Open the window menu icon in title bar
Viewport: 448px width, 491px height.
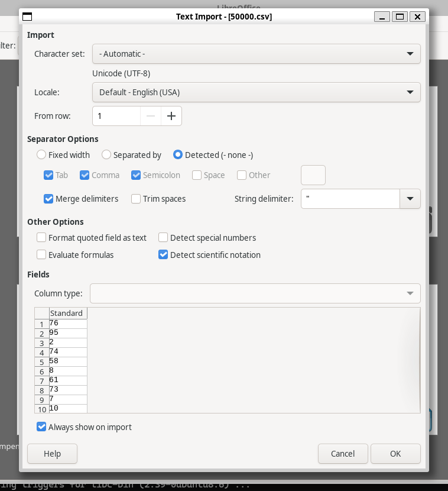[x=27, y=17]
